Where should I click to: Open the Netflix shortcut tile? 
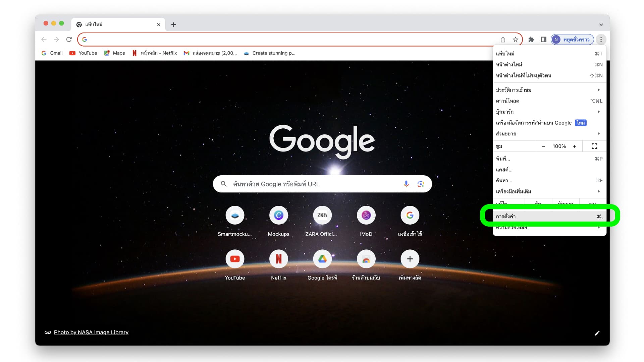pyautogui.click(x=278, y=259)
